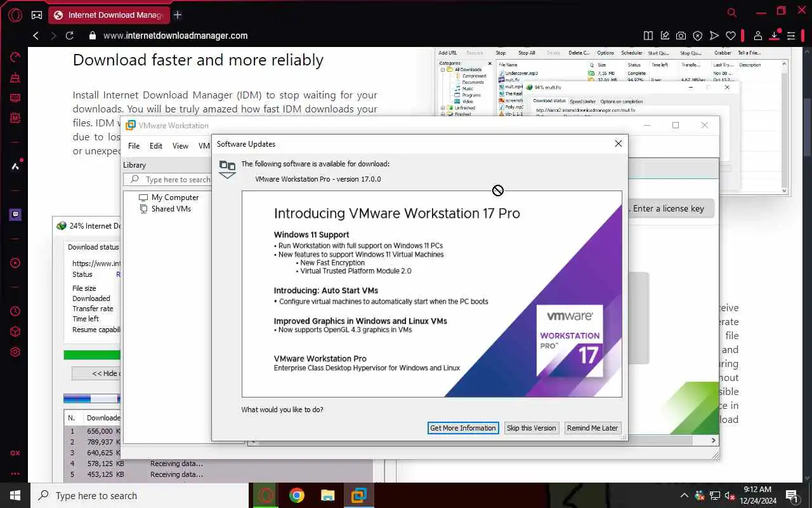Click the taskbar search box

[140, 495]
